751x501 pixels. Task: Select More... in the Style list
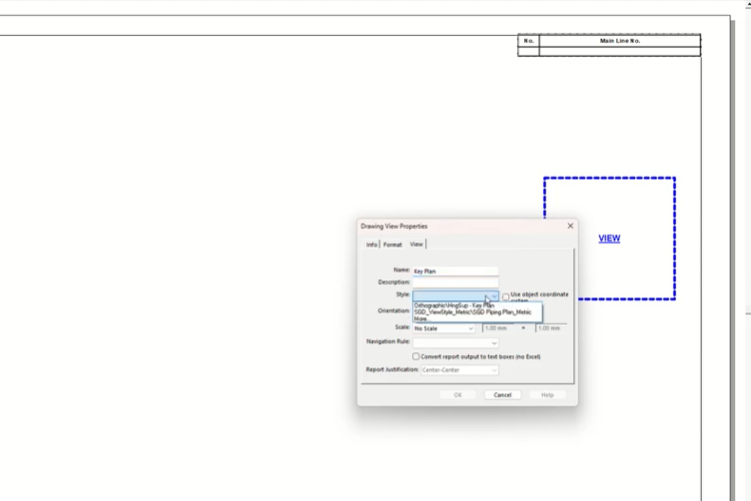point(420,319)
